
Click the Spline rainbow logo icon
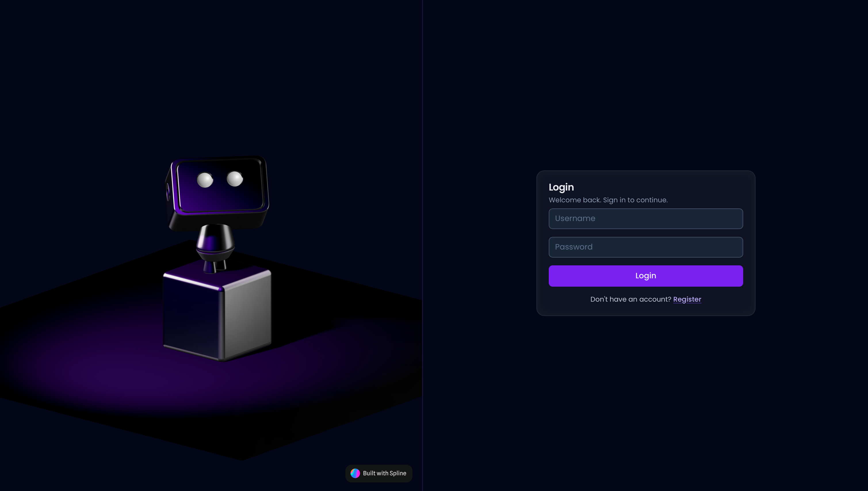(x=355, y=473)
